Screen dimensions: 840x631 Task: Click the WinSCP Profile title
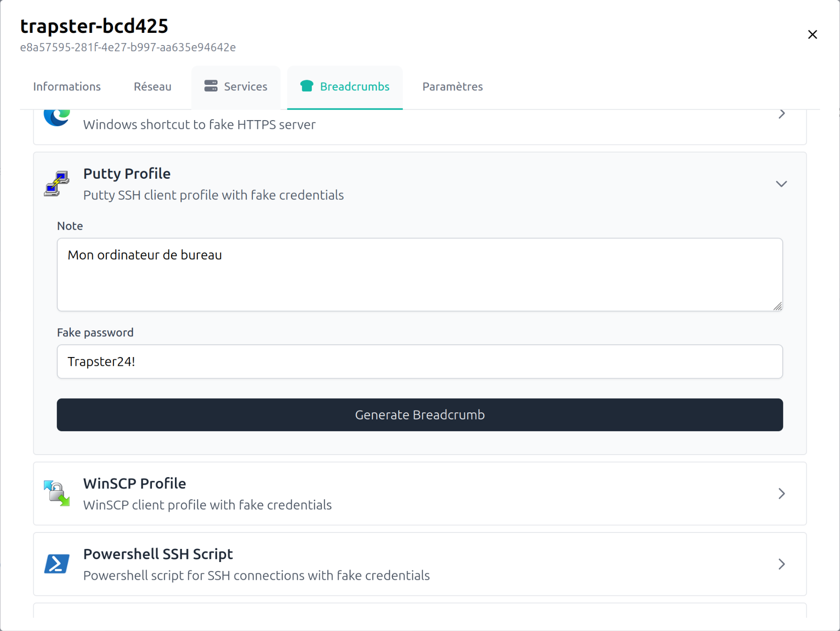coord(135,484)
